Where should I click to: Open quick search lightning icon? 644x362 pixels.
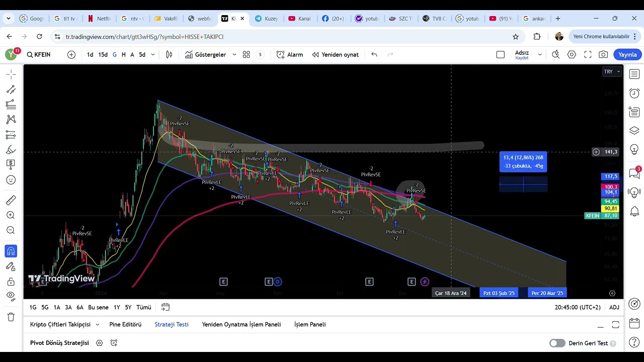[556, 55]
